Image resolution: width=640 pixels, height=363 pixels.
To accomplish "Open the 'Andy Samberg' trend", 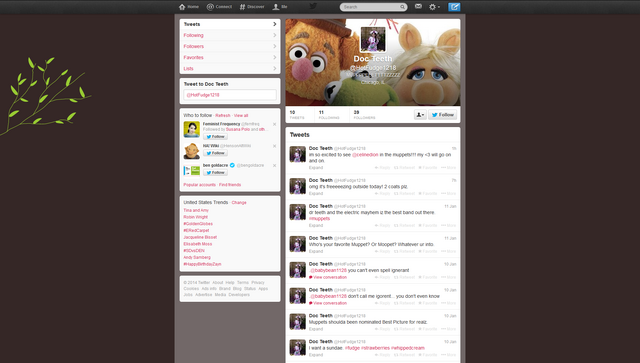I will (197, 257).
